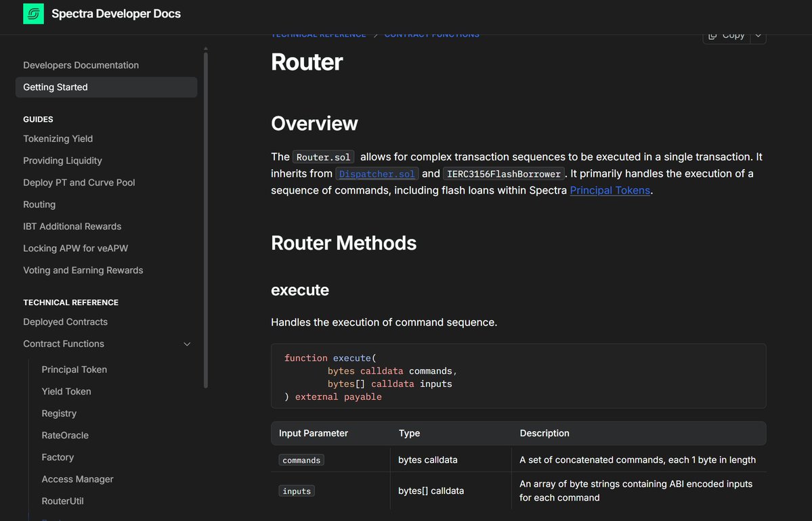Click the Input Parameter column header
Screen dimensions: 812x521
pos(314,433)
